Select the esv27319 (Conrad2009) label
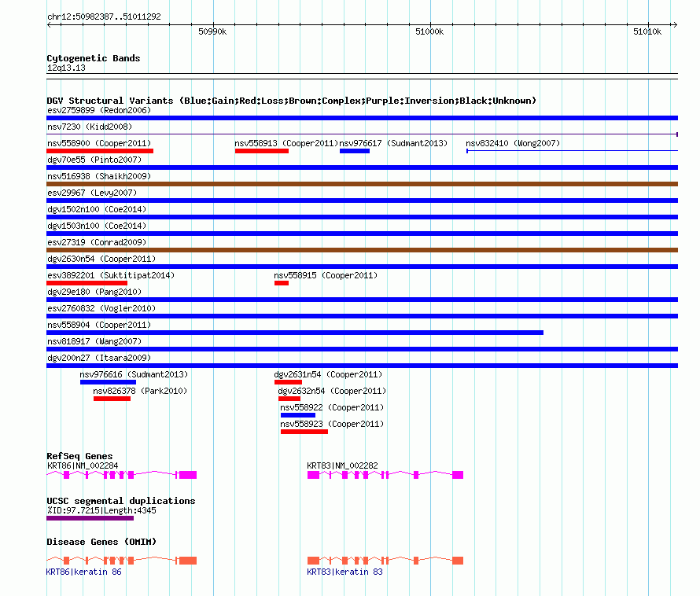Image resolution: width=700 pixels, height=596 pixels. 97,242
